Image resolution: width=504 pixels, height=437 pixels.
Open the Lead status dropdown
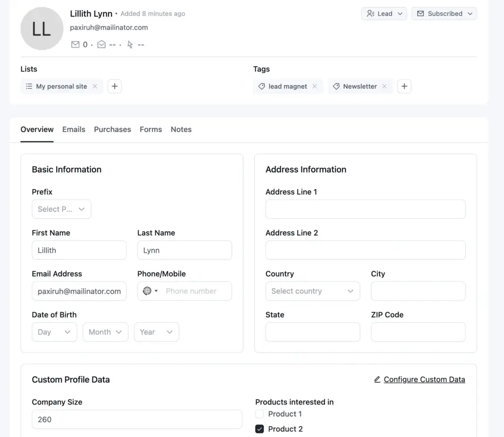384,13
